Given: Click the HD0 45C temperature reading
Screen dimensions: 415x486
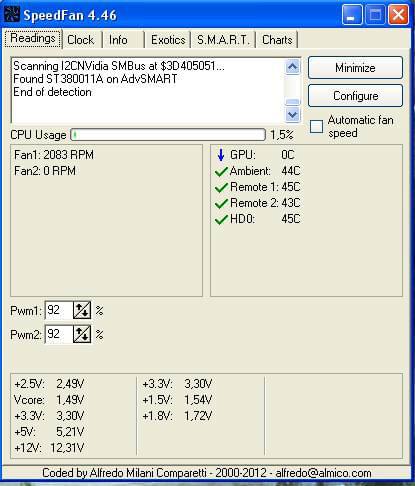Looking at the screenshot, I should pyautogui.click(x=265, y=219).
